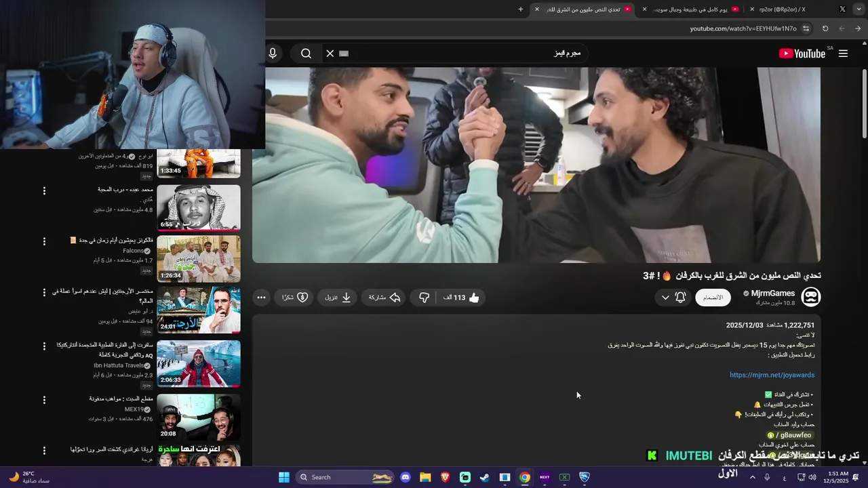Open Discord from the taskbar
868x488 pixels.
[406, 477]
